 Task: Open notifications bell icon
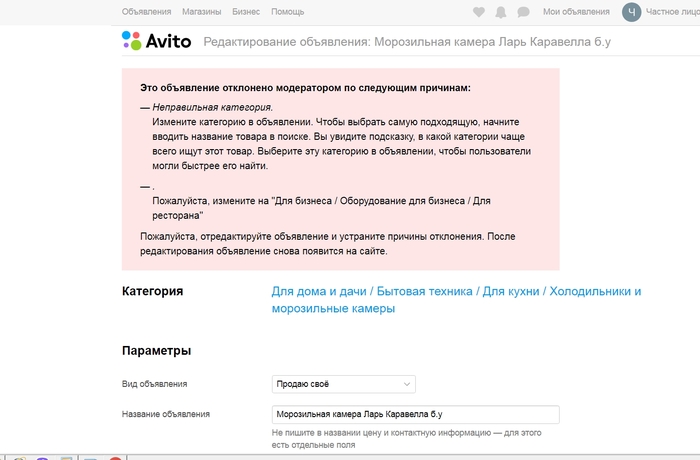click(x=501, y=12)
